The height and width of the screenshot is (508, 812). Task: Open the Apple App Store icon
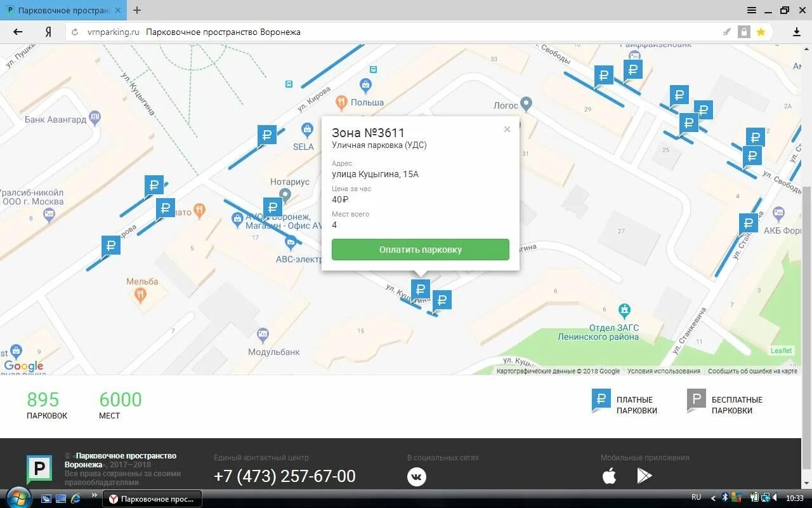pyautogui.click(x=610, y=476)
